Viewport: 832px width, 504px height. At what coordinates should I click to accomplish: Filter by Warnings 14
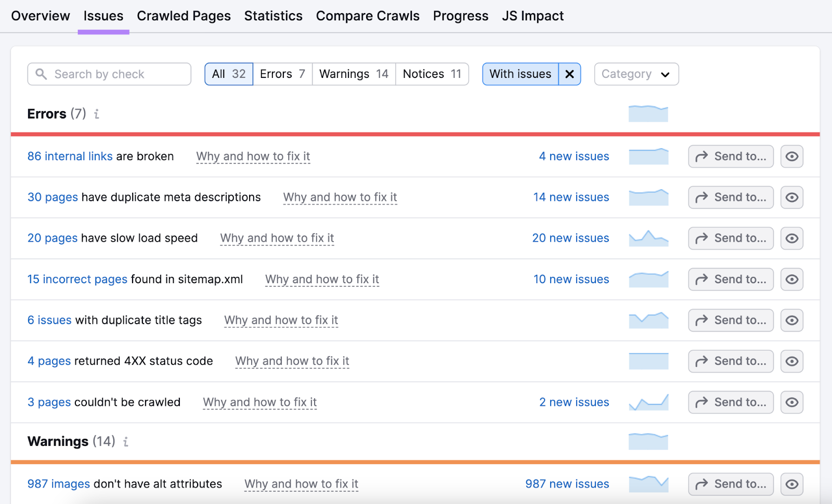coord(354,74)
